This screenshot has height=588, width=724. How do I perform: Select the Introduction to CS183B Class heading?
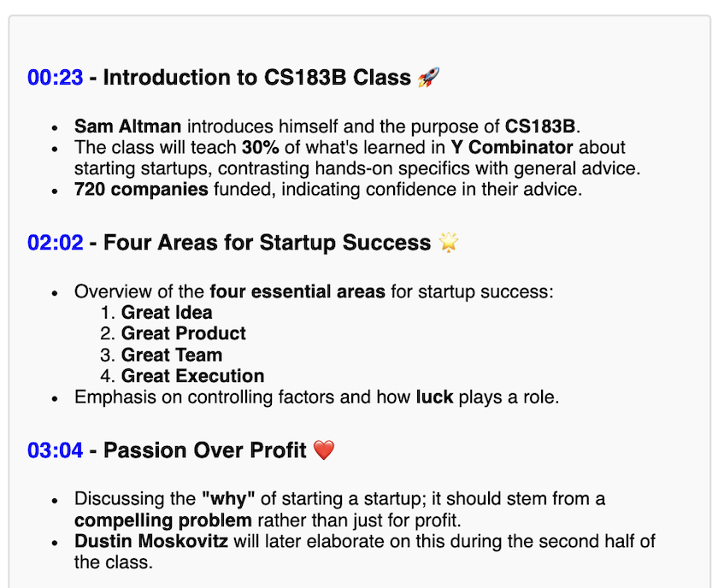click(x=256, y=78)
